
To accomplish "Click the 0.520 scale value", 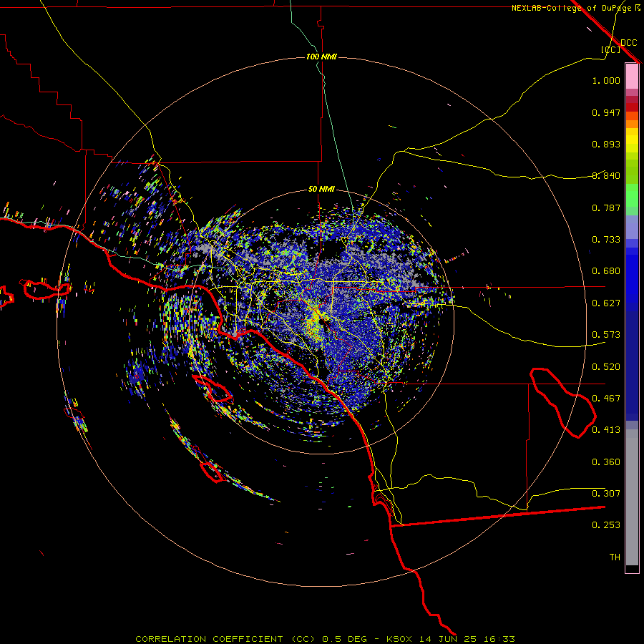I will point(606,367).
